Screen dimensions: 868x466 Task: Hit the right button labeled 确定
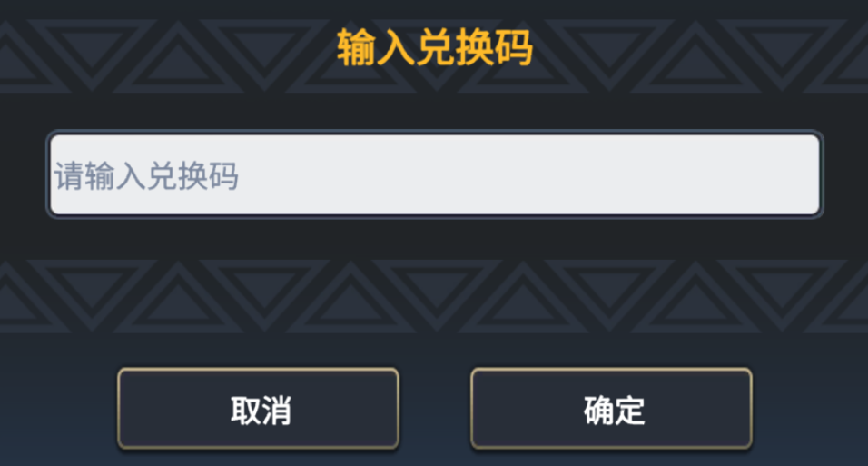(611, 409)
